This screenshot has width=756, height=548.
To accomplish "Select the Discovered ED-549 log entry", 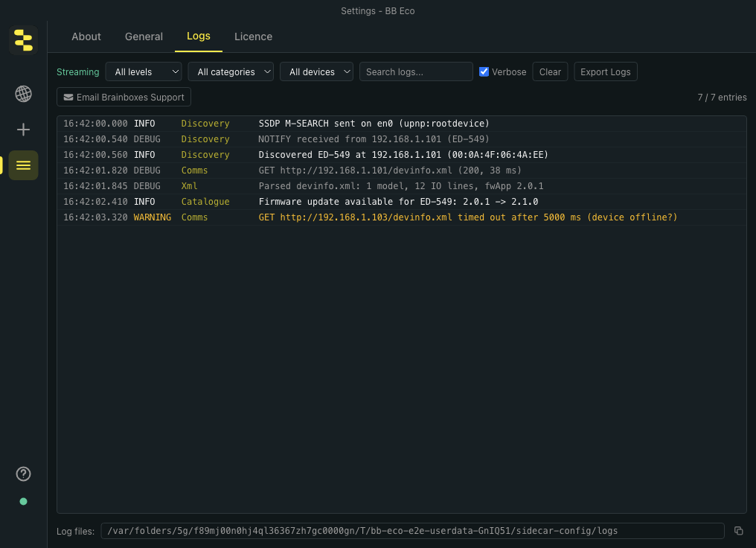I will coord(401,155).
